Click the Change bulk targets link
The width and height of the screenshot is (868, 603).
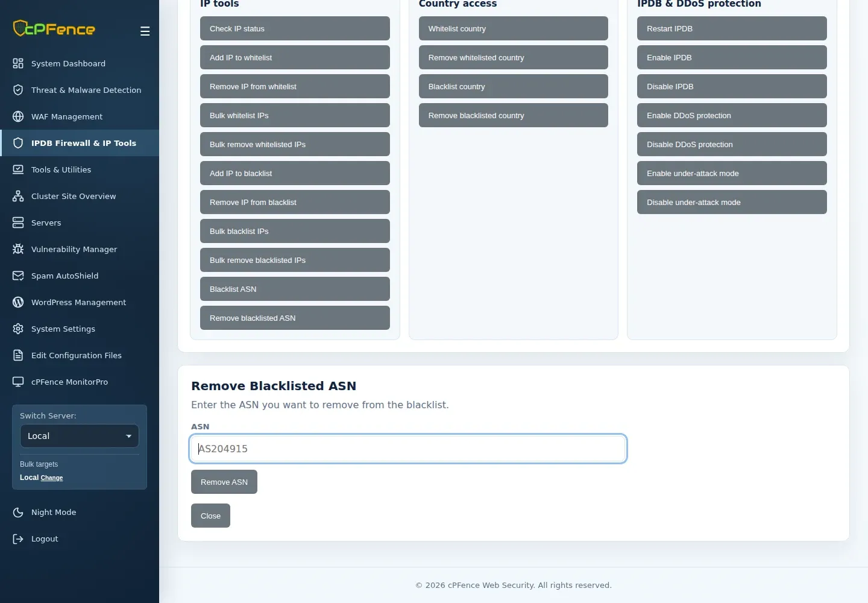(x=52, y=478)
